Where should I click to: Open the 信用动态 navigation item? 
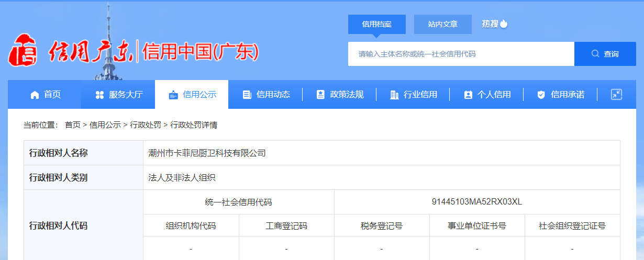click(x=265, y=95)
